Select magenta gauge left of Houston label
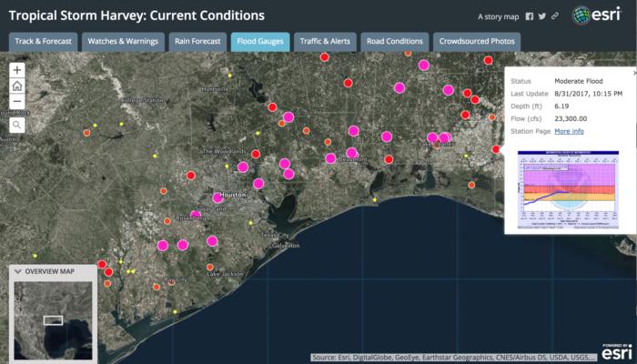The image size is (637, 364). pyautogui.click(x=217, y=197)
